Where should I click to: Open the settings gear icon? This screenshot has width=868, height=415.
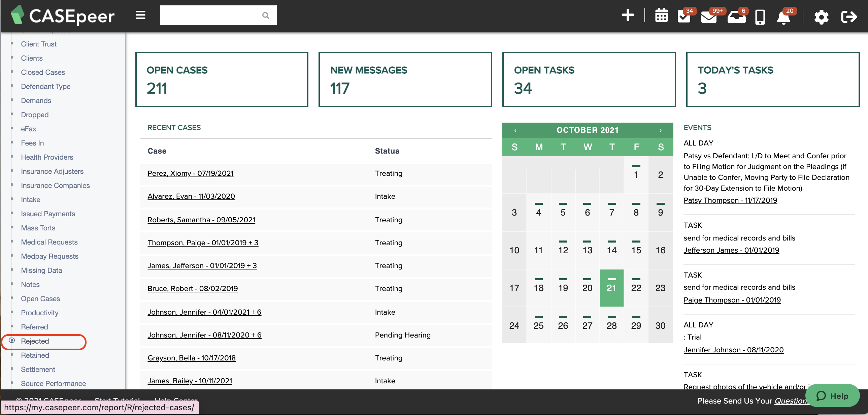(x=821, y=17)
